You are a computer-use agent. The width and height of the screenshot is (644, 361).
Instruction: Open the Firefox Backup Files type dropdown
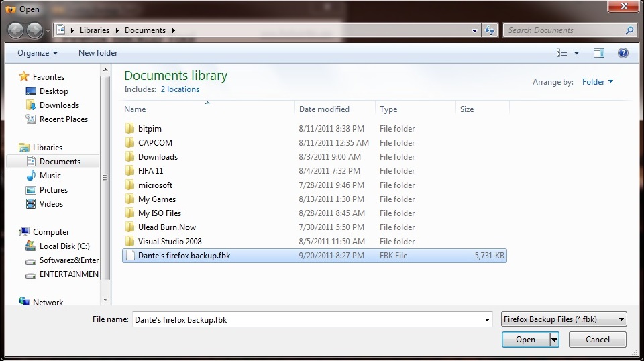(x=564, y=319)
